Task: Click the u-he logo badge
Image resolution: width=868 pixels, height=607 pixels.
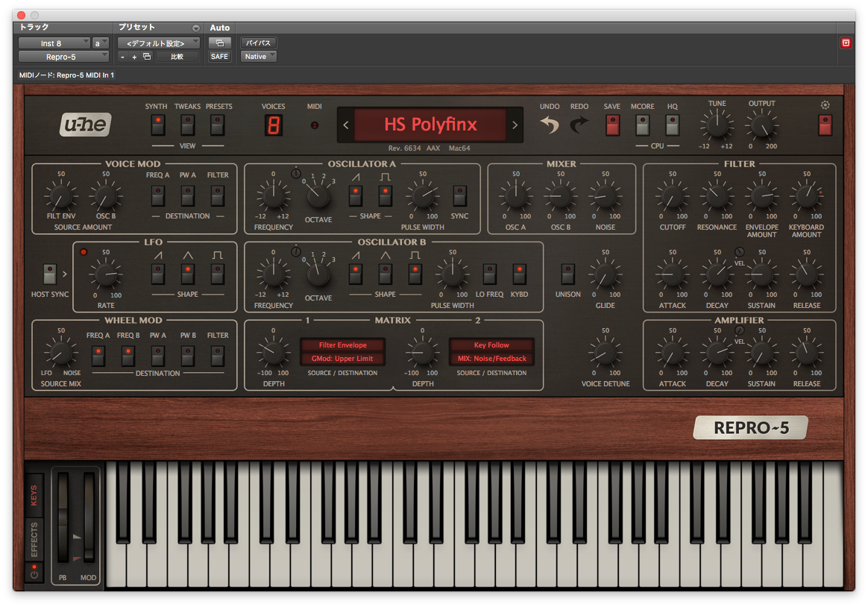Action: coord(86,125)
